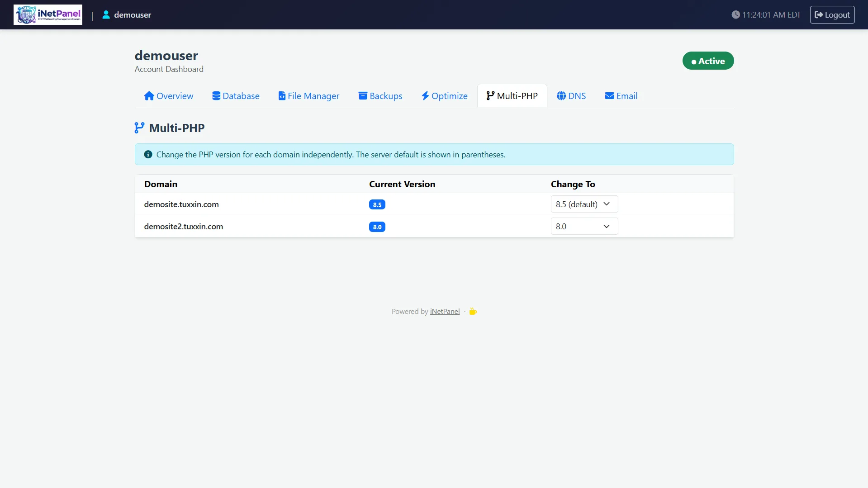Click the 8.0 version badge for demosite2.tuxxin.com
This screenshot has height=488, width=868.
[x=377, y=227]
